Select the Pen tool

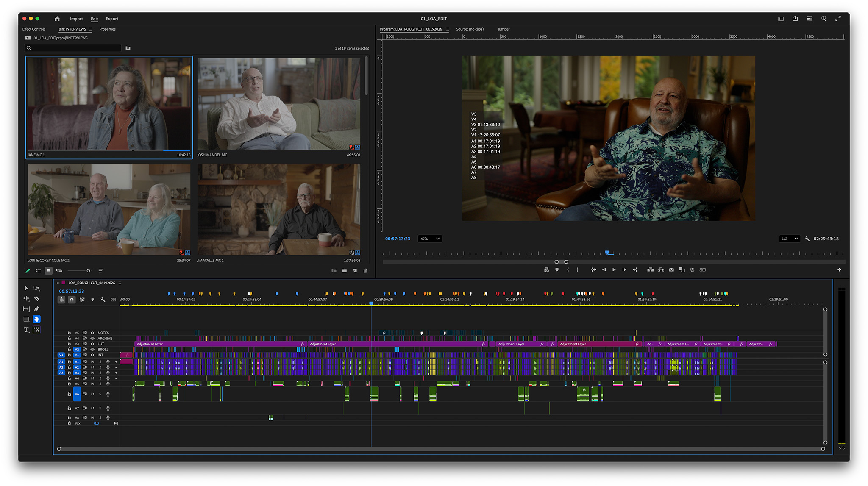point(37,309)
